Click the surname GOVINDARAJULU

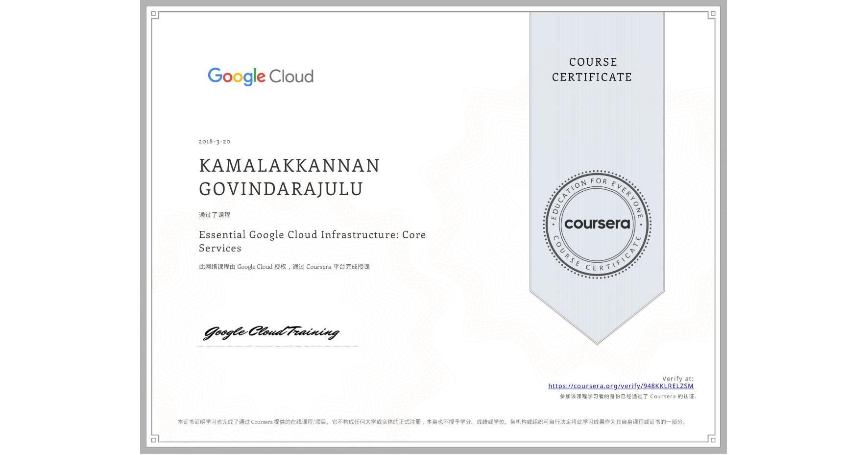281,189
